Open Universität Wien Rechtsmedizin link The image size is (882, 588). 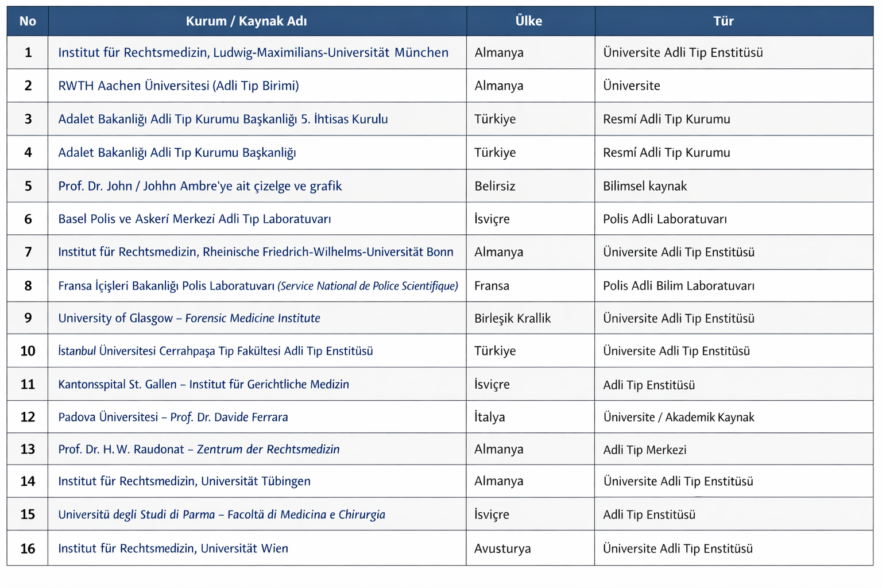(x=173, y=548)
